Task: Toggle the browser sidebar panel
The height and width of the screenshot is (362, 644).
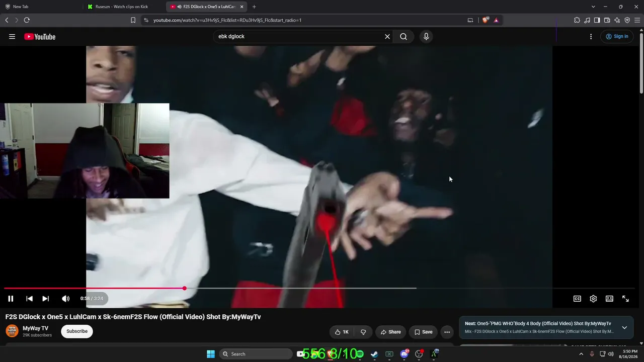Action: point(597,20)
